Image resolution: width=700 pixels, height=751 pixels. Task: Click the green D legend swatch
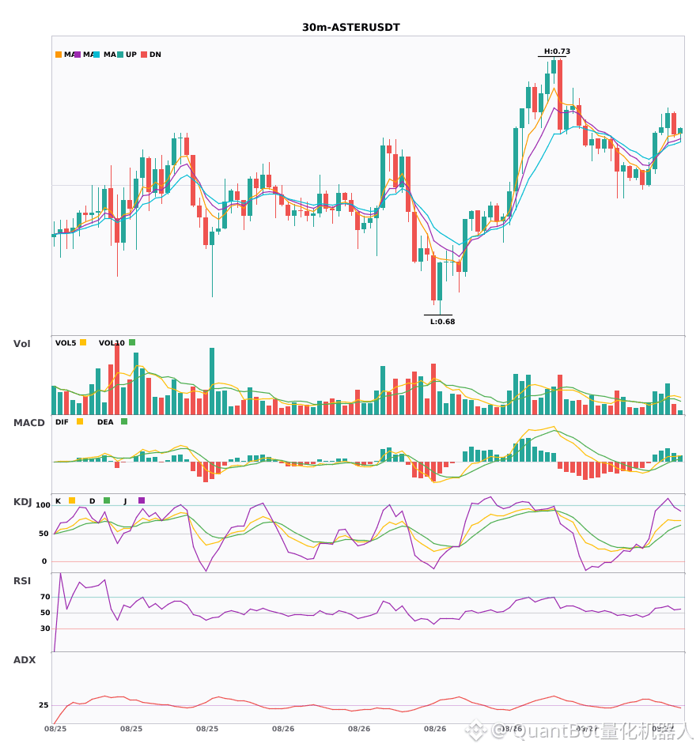point(107,500)
